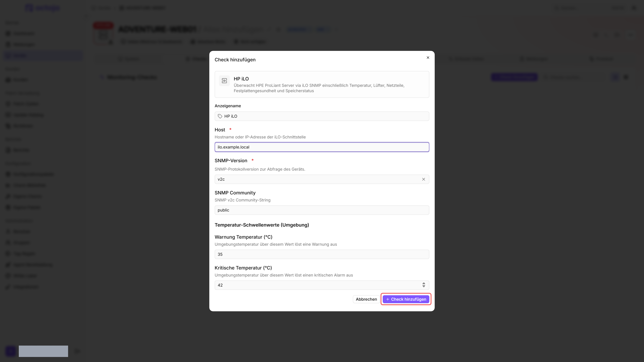Decrease the Kritische Temperatur value with down arrow
644x362 pixels.
[424, 287]
